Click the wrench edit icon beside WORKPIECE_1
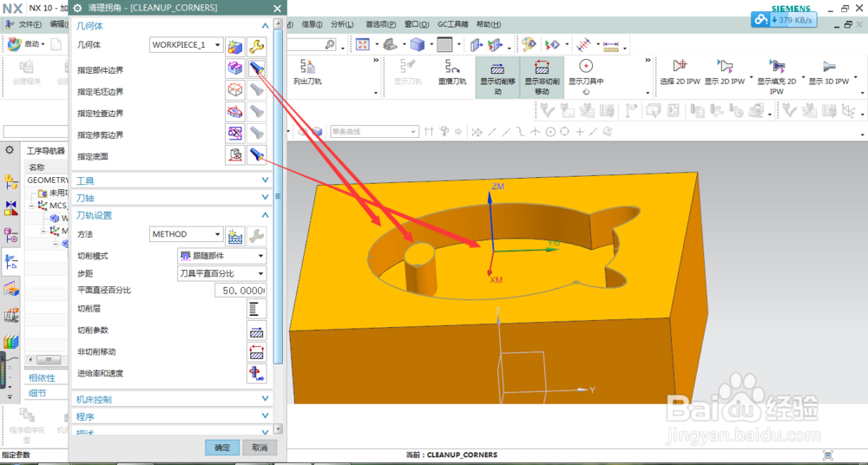The image size is (868, 465). coord(257,45)
